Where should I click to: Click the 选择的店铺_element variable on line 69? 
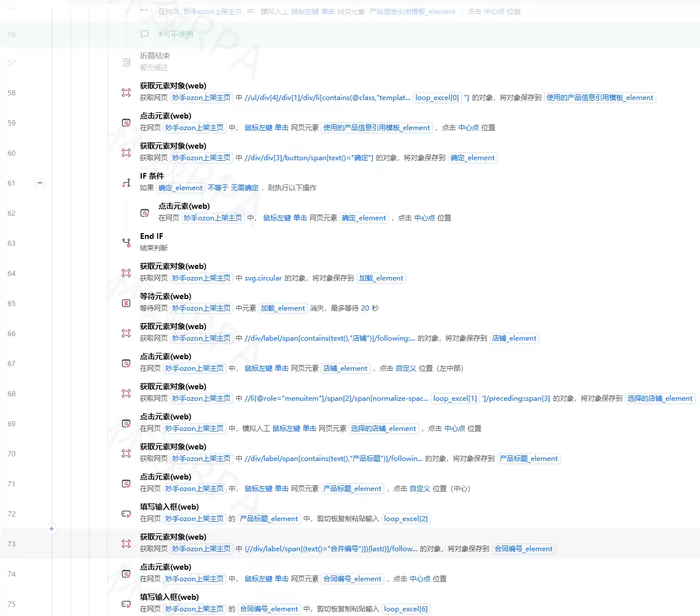click(384, 429)
